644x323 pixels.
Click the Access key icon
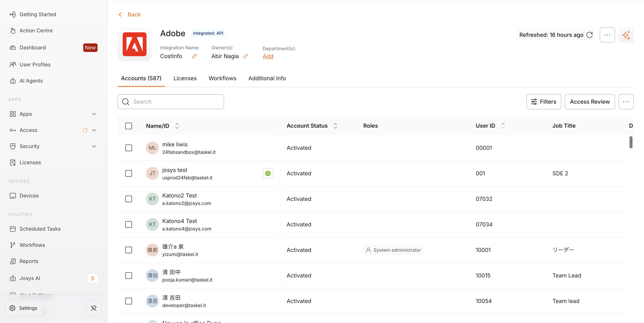[13, 130]
